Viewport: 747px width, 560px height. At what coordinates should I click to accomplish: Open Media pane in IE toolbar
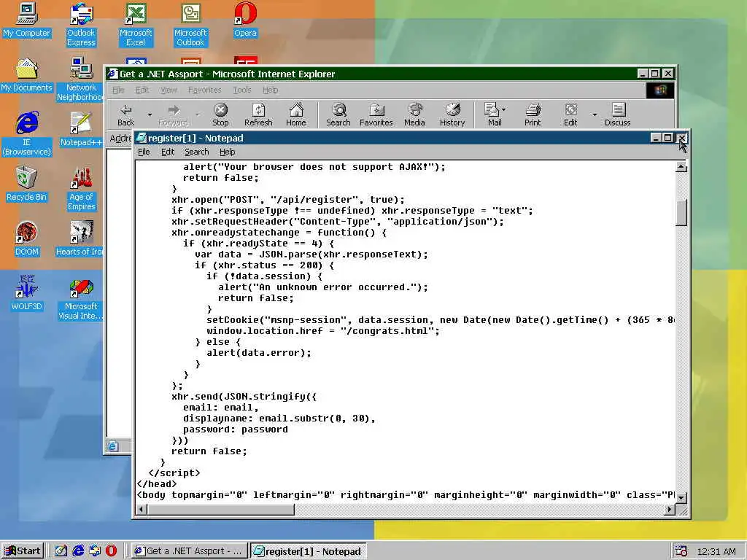(x=414, y=115)
